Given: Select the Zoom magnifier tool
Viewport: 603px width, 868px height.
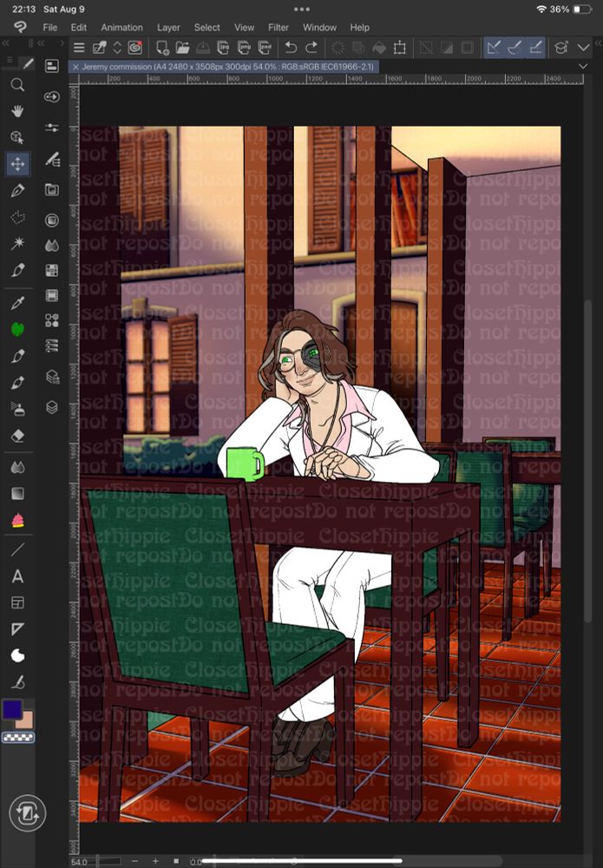Looking at the screenshot, I should pyautogui.click(x=17, y=85).
